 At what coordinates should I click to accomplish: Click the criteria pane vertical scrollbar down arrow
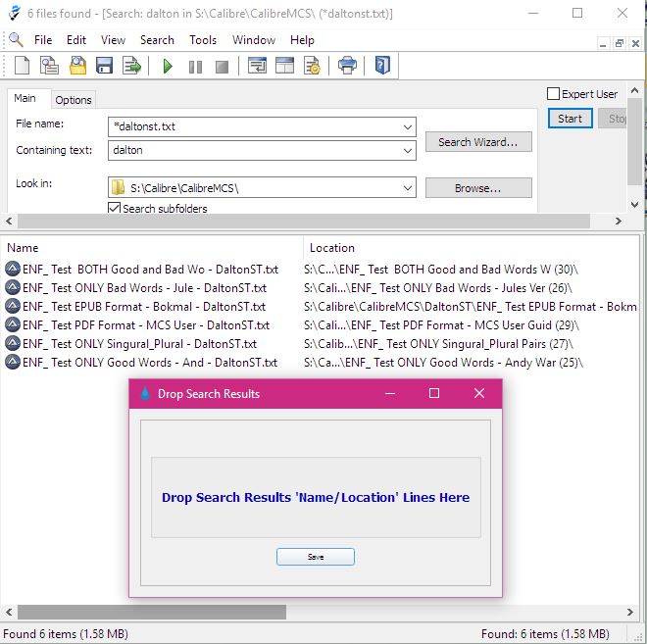click(634, 204)
